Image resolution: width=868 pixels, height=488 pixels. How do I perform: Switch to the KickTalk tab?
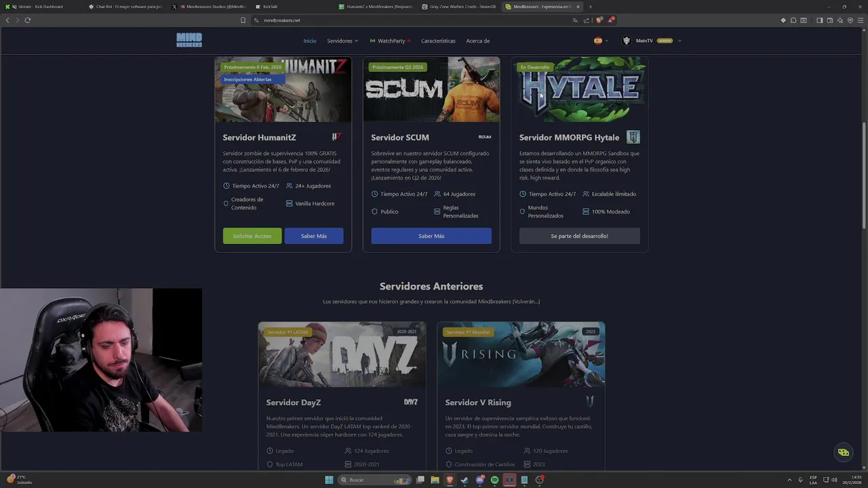click(292, 7)
